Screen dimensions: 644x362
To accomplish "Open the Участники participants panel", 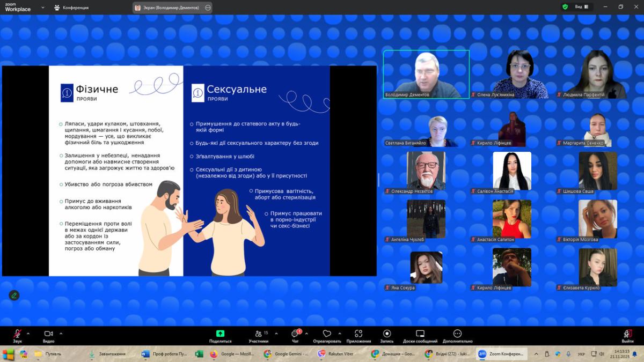I will (259, 334).
